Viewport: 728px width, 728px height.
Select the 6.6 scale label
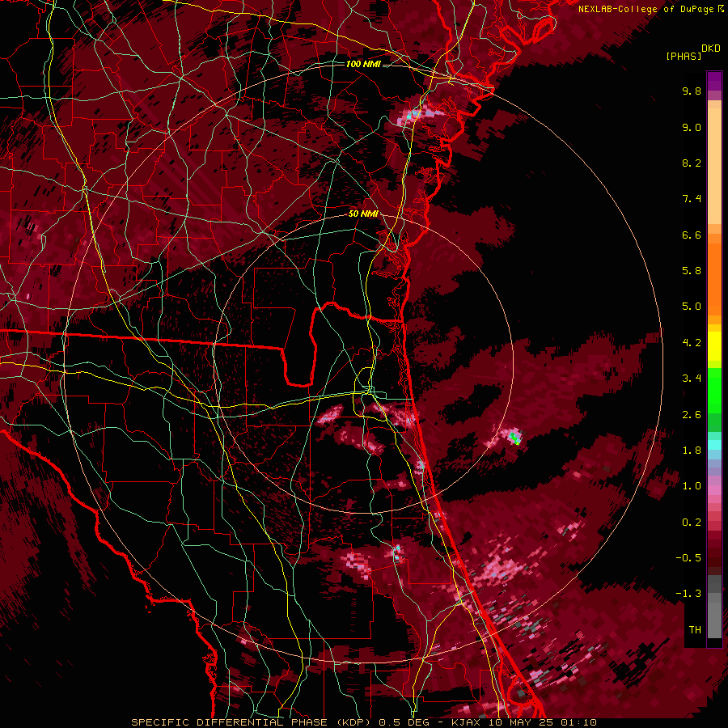pyautogui.click(x=692, y=235)
